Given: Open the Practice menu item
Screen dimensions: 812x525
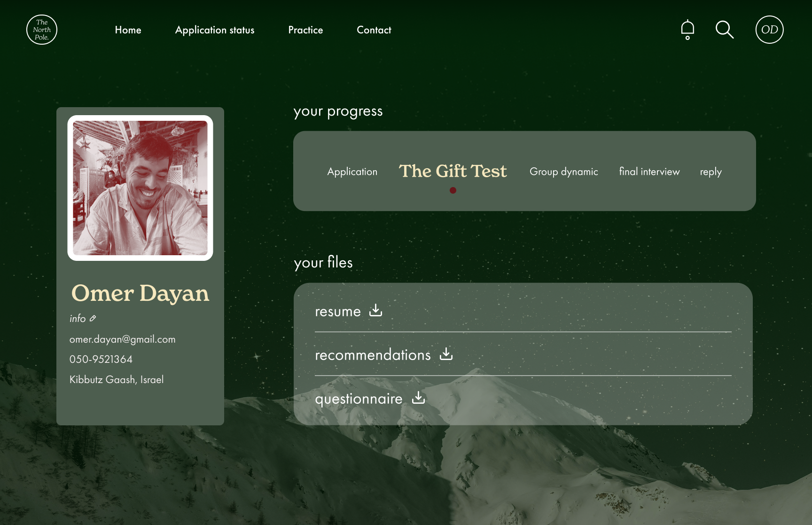Looking at the screenshot, I should pos(305,30).
